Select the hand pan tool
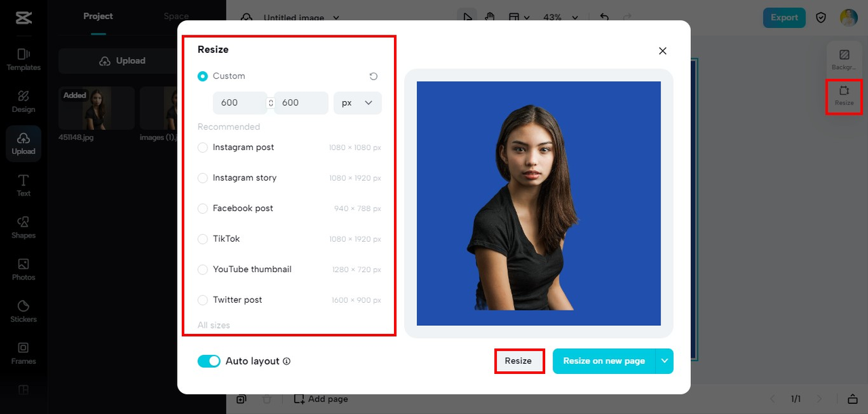 point(489,17)
